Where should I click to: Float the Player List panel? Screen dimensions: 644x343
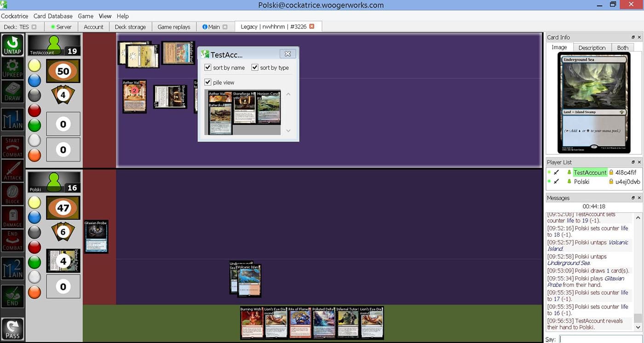click(633, 163)
